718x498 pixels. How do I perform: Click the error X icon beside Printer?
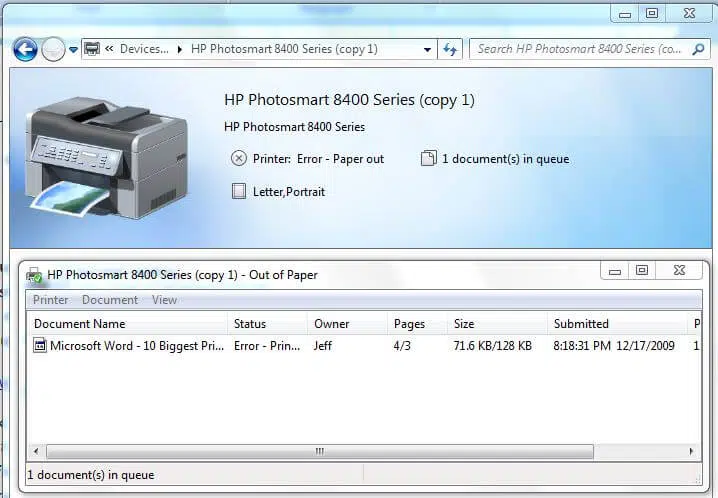pos(239,159)
